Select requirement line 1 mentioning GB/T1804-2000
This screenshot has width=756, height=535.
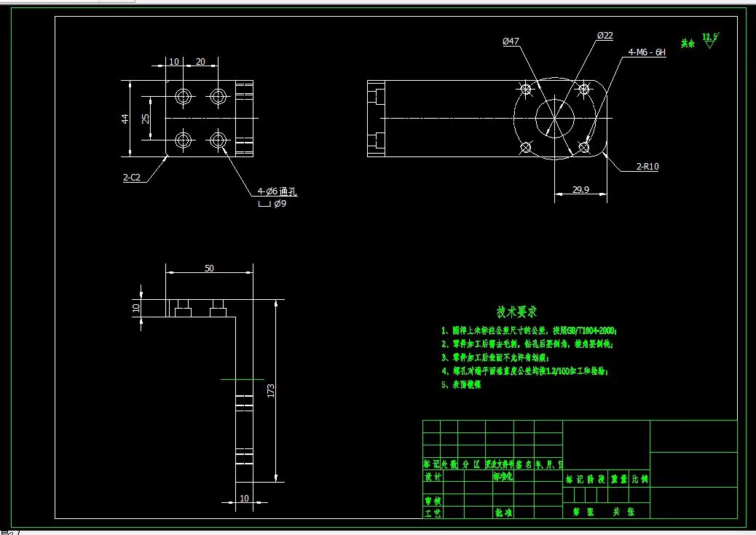[529, 330]
